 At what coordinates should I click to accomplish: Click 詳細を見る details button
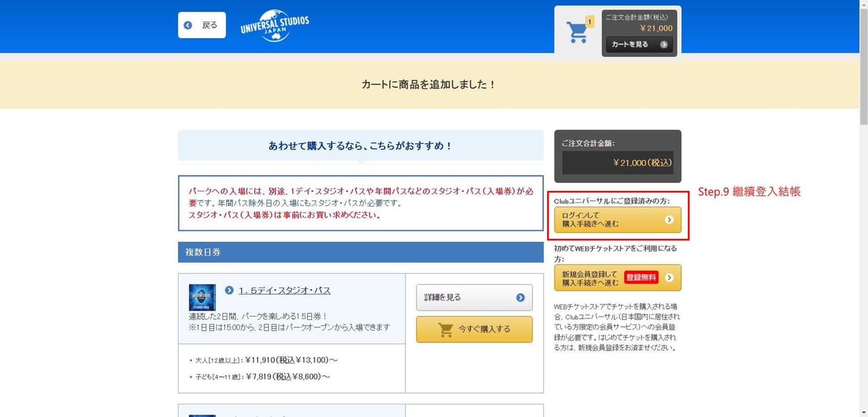coord(474,297)
